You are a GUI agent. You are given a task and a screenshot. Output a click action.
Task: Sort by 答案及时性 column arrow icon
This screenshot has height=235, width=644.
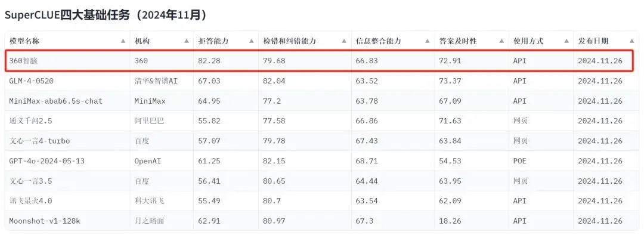(501, 41)
